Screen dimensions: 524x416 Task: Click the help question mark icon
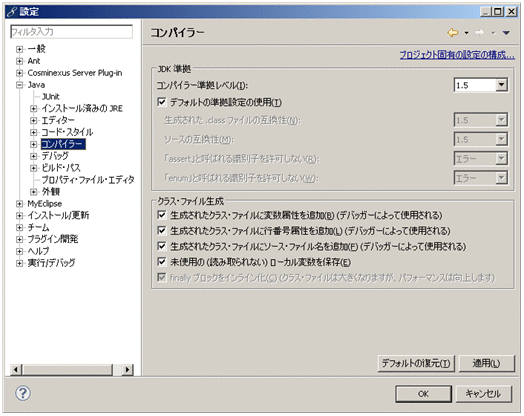[x=23, y=393]
